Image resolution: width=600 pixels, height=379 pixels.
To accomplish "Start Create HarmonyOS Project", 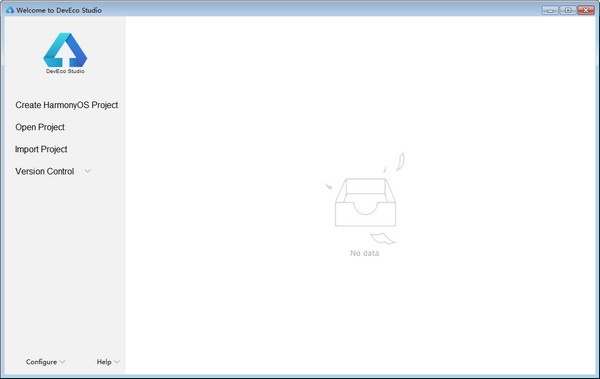I will pos(67,105).
